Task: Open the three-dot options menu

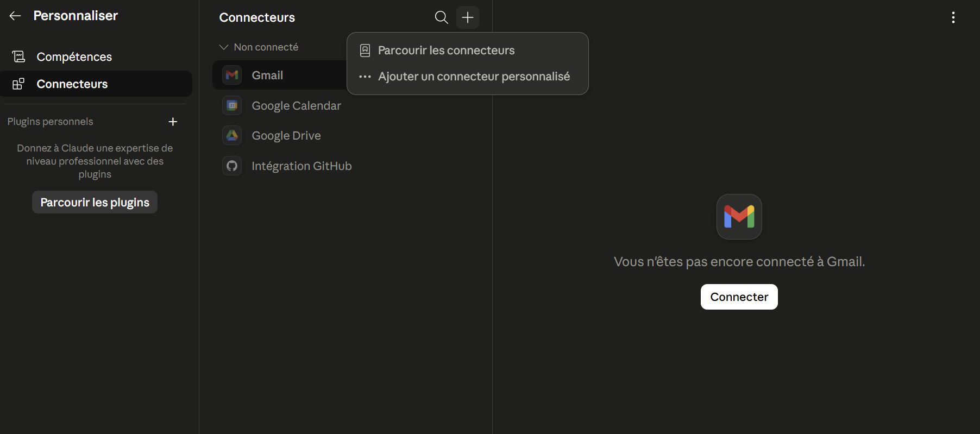Action: point(953,17)
